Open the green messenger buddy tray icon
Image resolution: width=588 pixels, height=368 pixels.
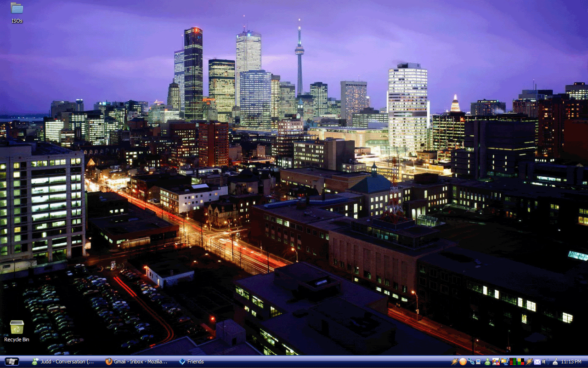(x=487, y=362)
